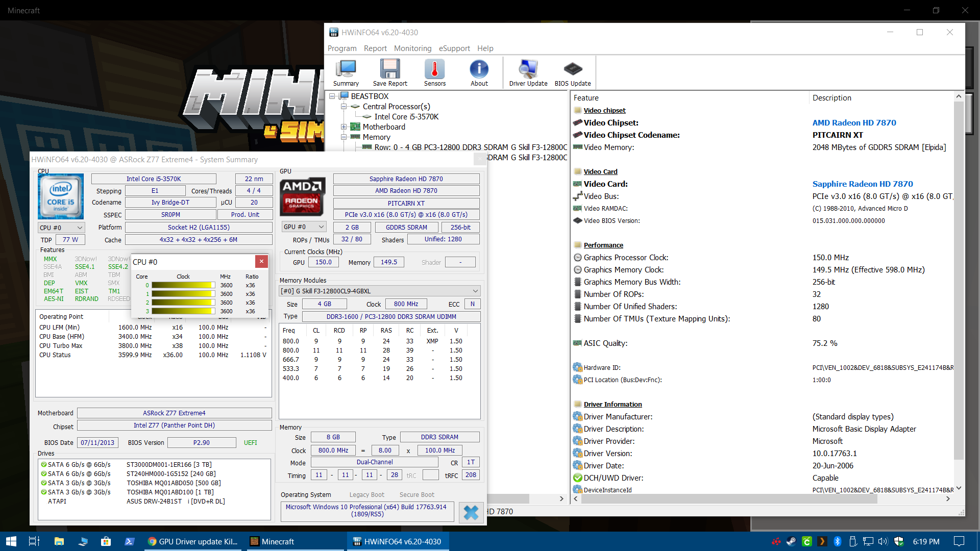Click the blue X close button in System Summary
The width and height of the screenshot is (980, 551).
coord(471,512)
